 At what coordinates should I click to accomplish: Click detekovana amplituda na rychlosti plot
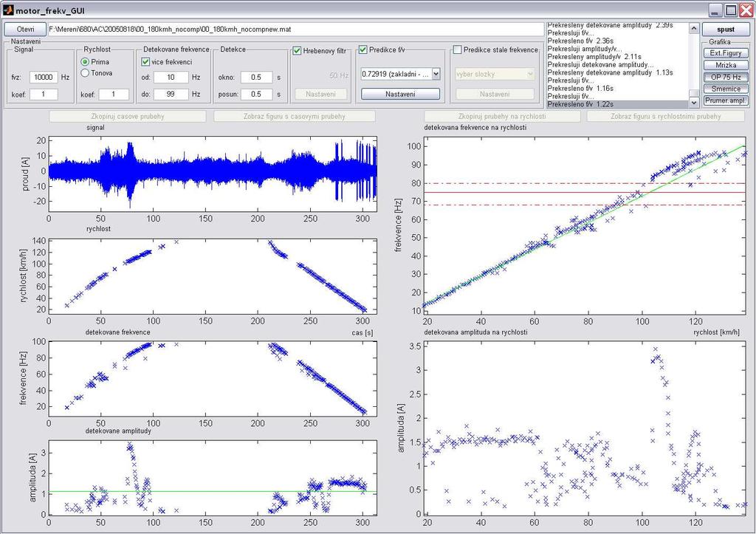(x=585, y=428)
